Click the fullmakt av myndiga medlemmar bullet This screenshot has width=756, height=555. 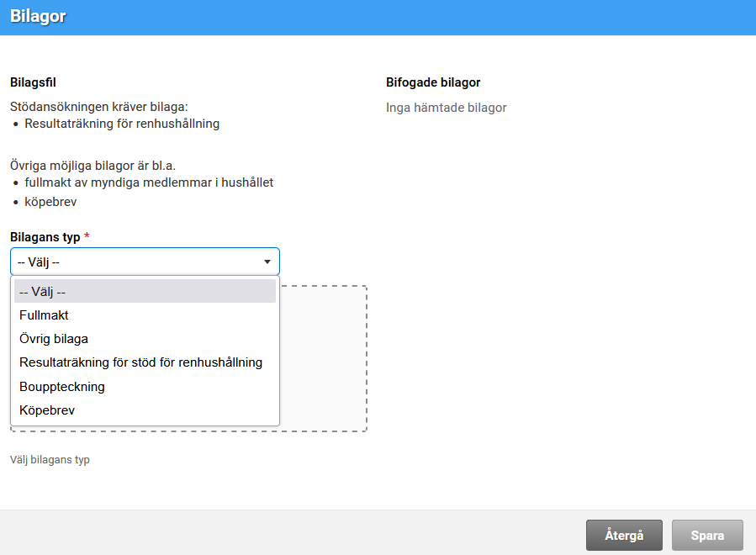(149, 182)
